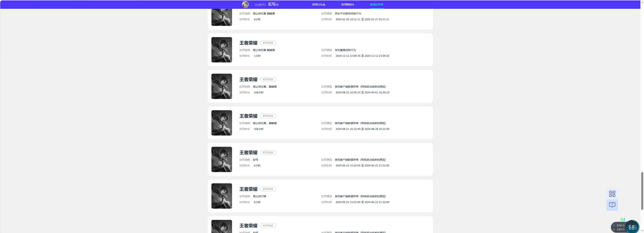Click 王者荣耀 title on the bottom cut-off card
The height and width of the screenshot is (233, 644).
248,226
